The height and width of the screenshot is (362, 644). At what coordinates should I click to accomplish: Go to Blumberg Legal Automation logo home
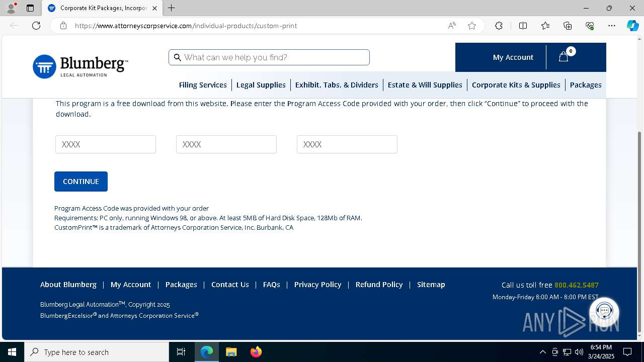[80, 66]
